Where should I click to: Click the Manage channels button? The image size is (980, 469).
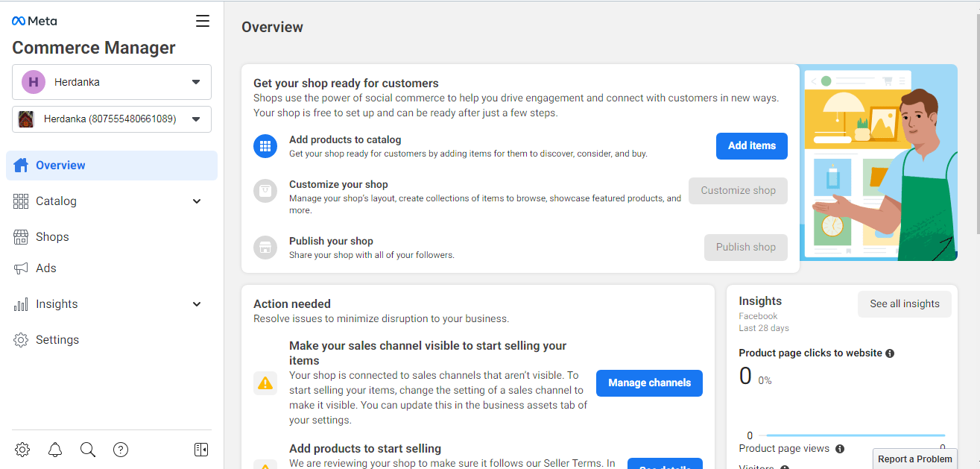point(649,383)
